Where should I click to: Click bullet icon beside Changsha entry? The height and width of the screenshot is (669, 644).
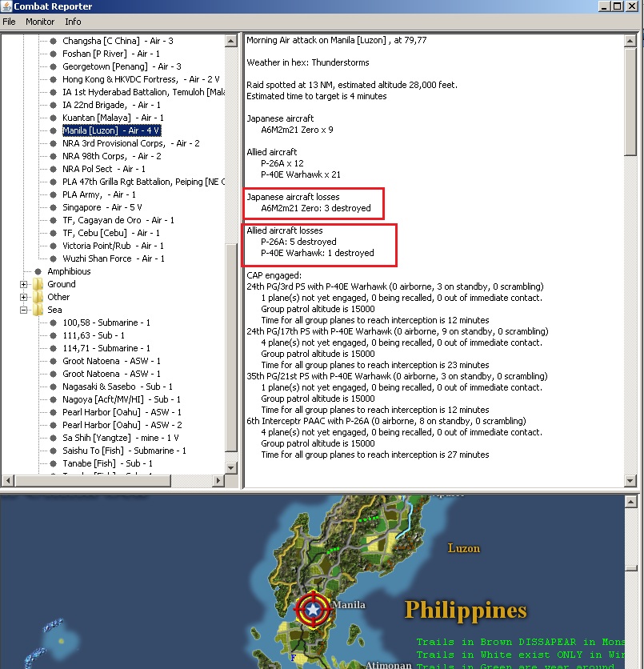coord(54,41)
